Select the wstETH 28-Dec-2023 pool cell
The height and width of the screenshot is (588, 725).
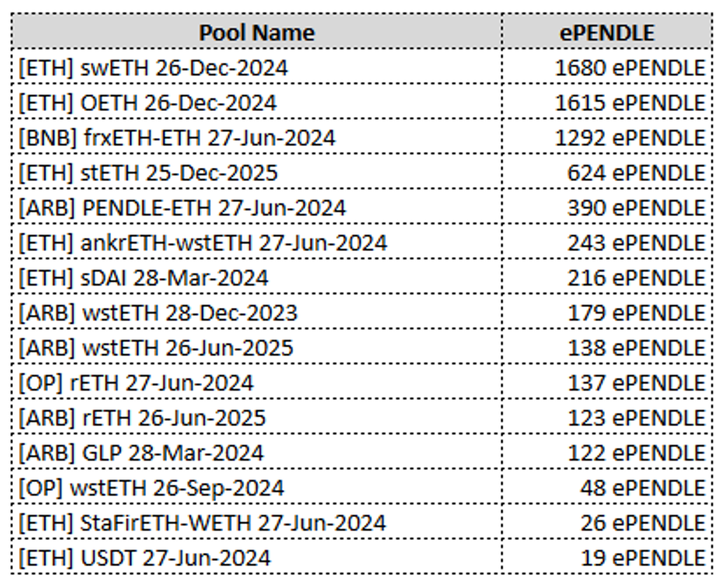(158, 313)
